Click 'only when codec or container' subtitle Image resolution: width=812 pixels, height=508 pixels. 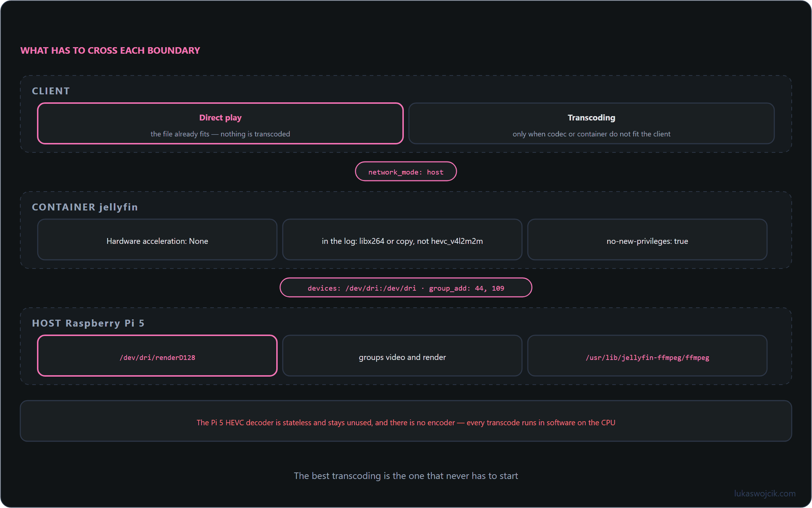coord(591,134)
